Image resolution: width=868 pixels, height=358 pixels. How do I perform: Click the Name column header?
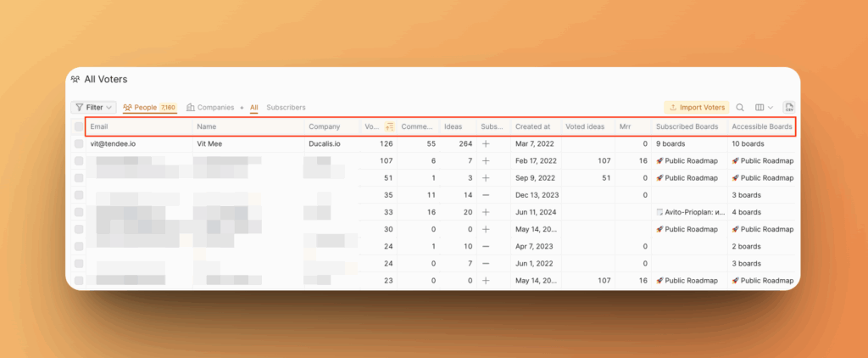248,127
